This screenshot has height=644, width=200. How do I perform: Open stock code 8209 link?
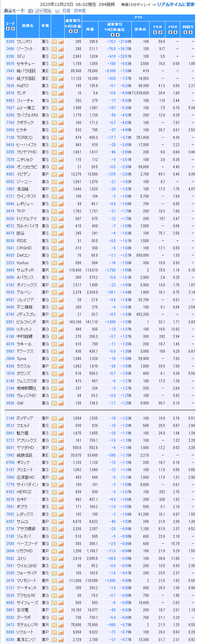10,42
